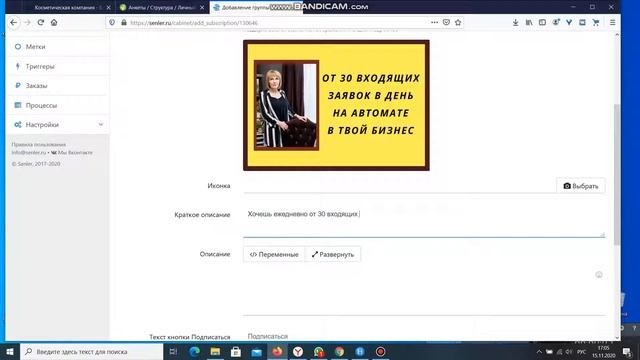
Task: Open Mail app from taskbar
Action: pos(257,351)
